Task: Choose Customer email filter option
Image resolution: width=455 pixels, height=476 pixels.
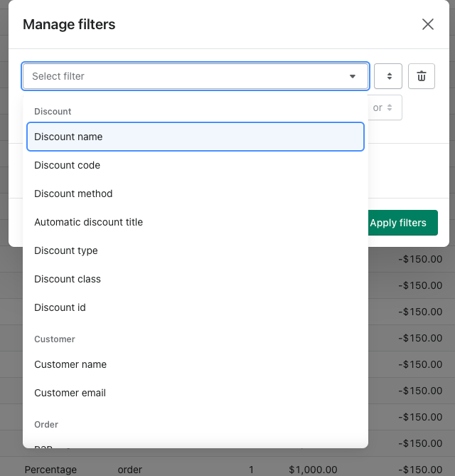Action: [196, 393]
